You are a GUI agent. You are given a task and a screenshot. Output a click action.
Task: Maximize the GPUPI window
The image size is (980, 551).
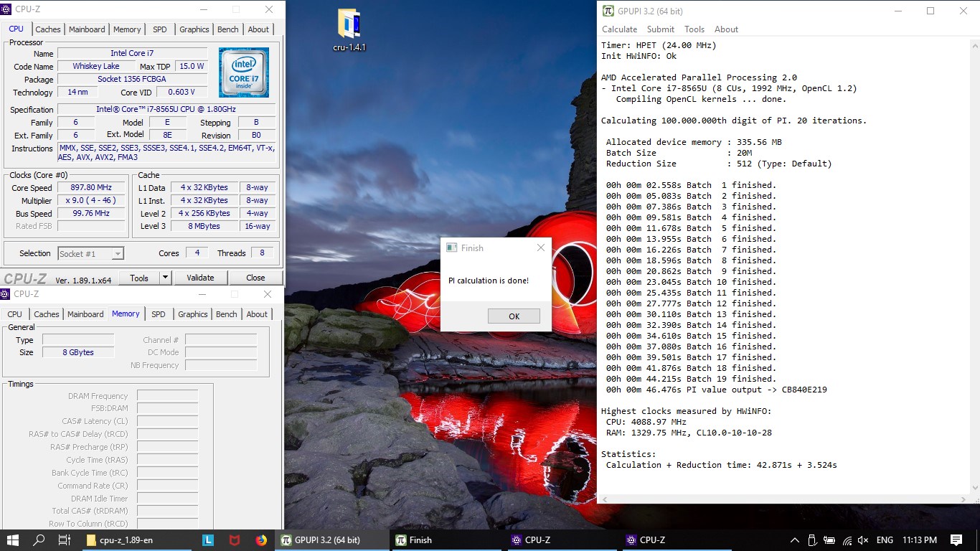[930, 11]
